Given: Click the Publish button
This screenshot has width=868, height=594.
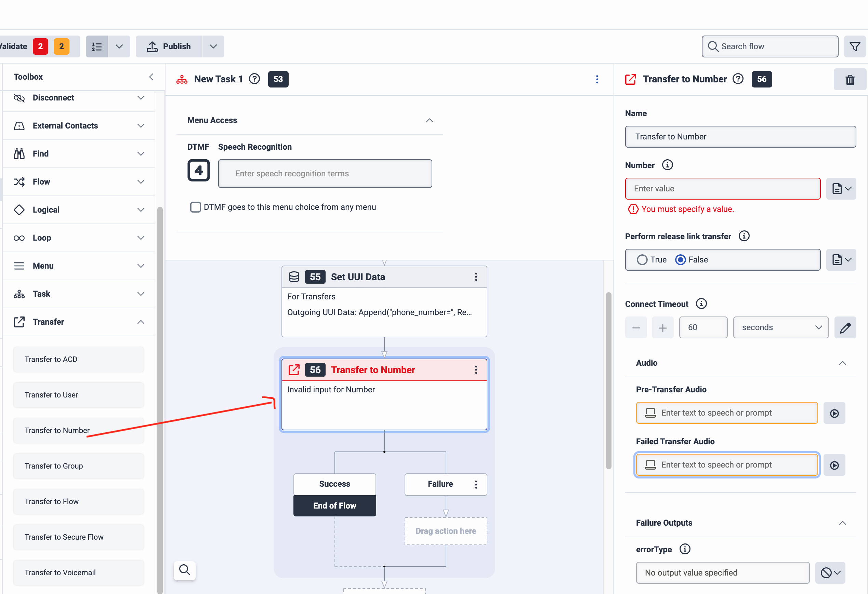Looking at the screenshot, I should tap(169, 46).
